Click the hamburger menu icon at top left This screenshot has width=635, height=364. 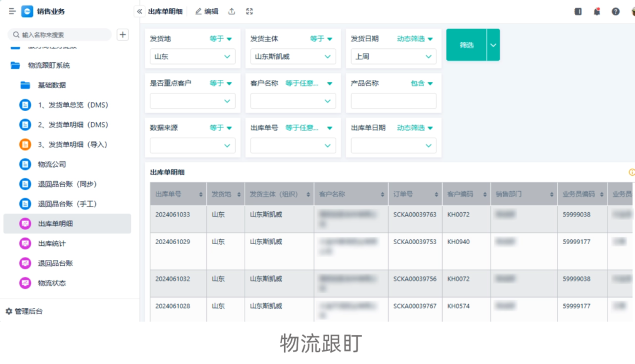12,11
